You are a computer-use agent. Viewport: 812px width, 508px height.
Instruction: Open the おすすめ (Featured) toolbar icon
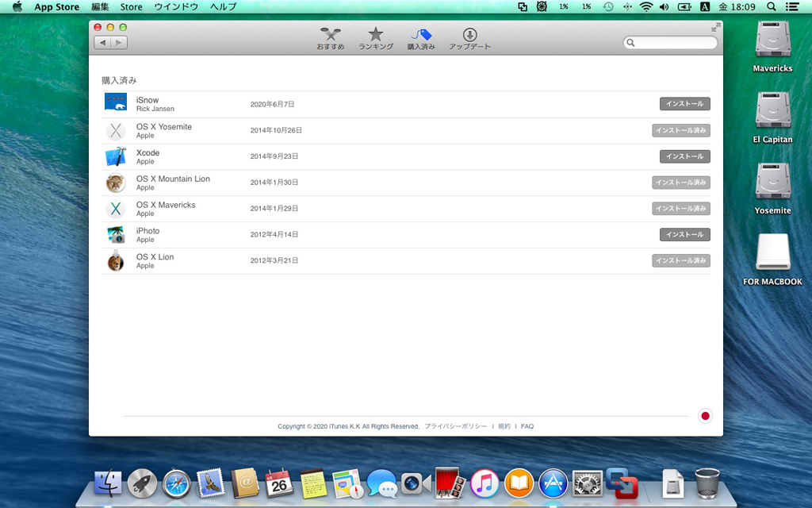coord(331,38)
